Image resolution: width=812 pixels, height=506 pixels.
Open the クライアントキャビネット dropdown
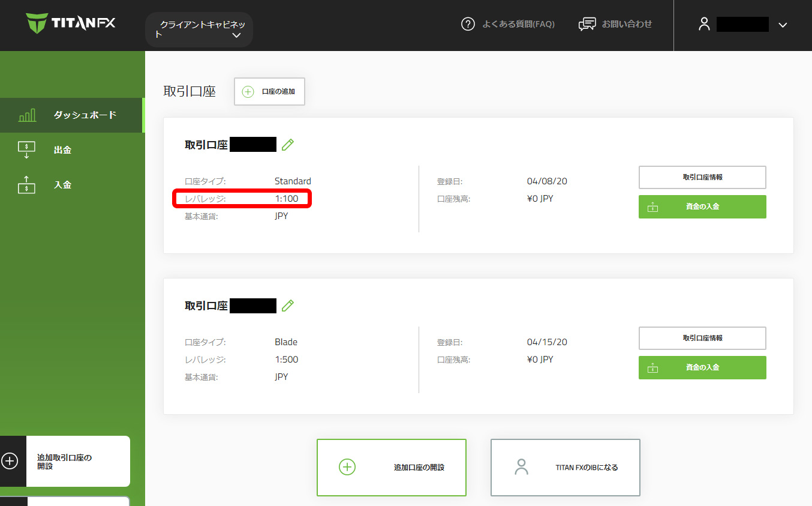click(x=199, y=29)
